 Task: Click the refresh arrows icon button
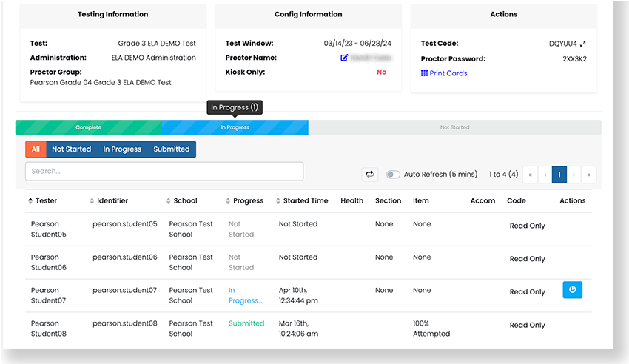[369, 175]
